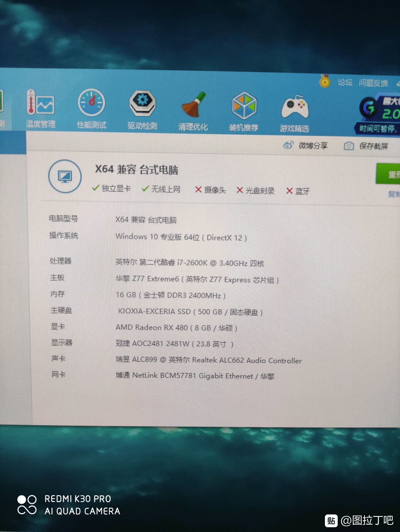This screenshot has height=532, width=400.
Task: Click the green re-detect button
Action: pos(388,174)
